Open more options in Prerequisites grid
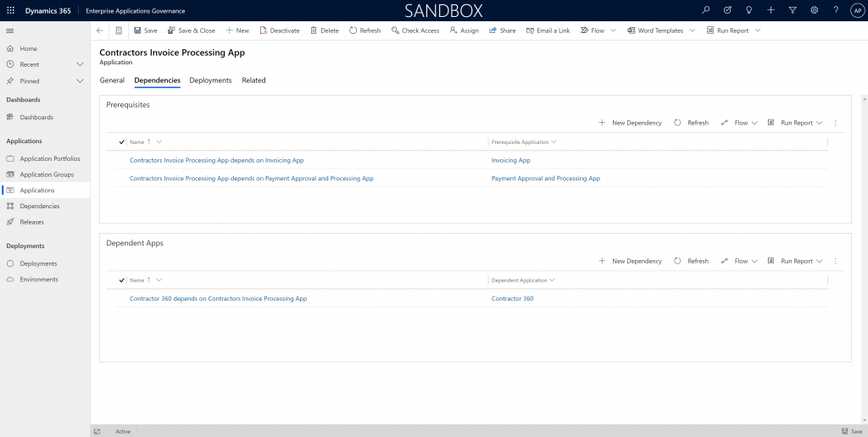This screenshot has height=437, width=868. click(x=835, y=123)
